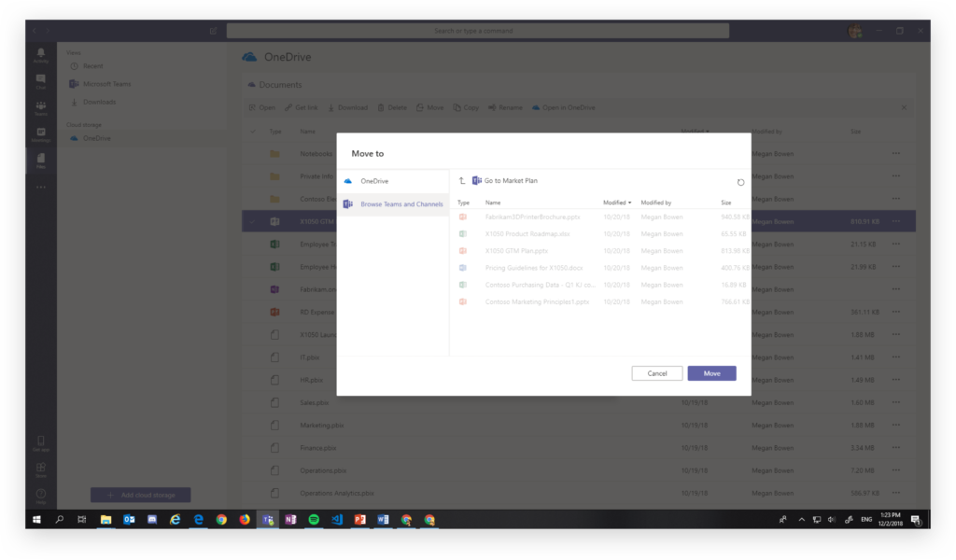956x560 pixels.
Task: Click the Cancel button
Action: (x=656, y=373)
